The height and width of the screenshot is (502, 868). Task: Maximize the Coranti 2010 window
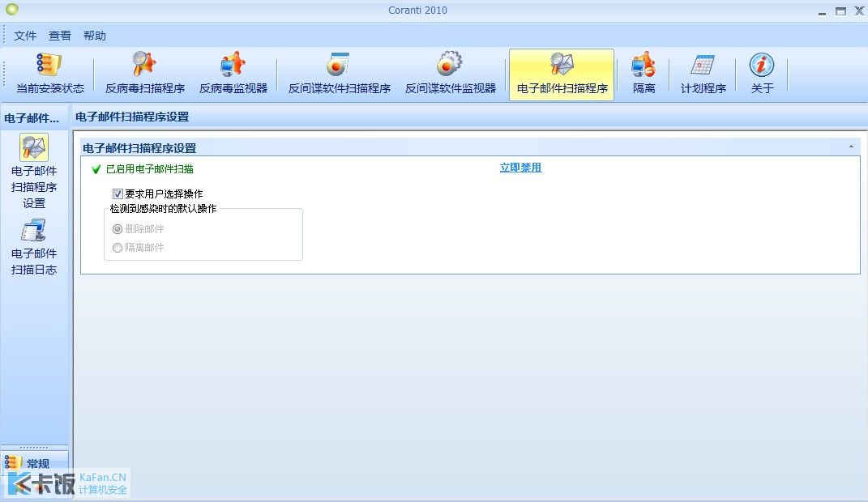tap(841, 11)
